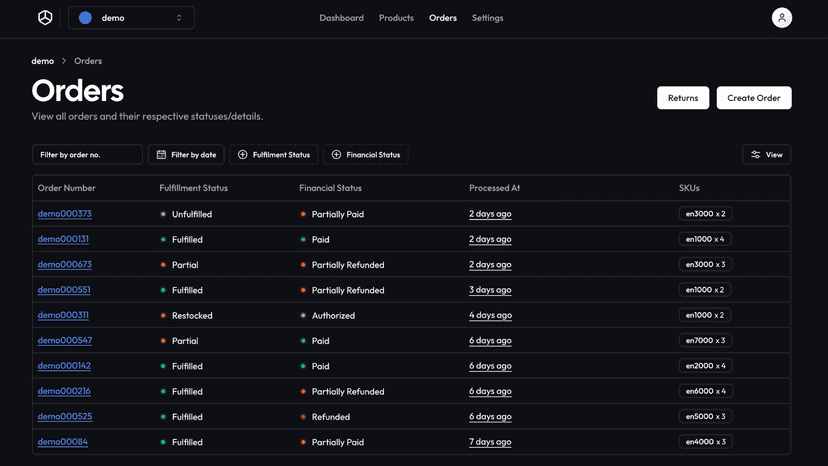Click the Order Number column header
This screenshot has height=466, width=828.
pos(67,188)
